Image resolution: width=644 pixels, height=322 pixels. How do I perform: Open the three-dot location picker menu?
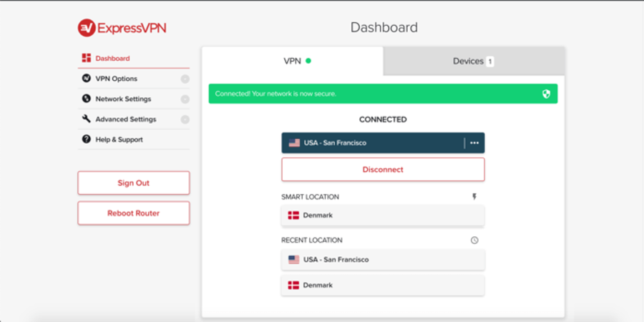474,143
